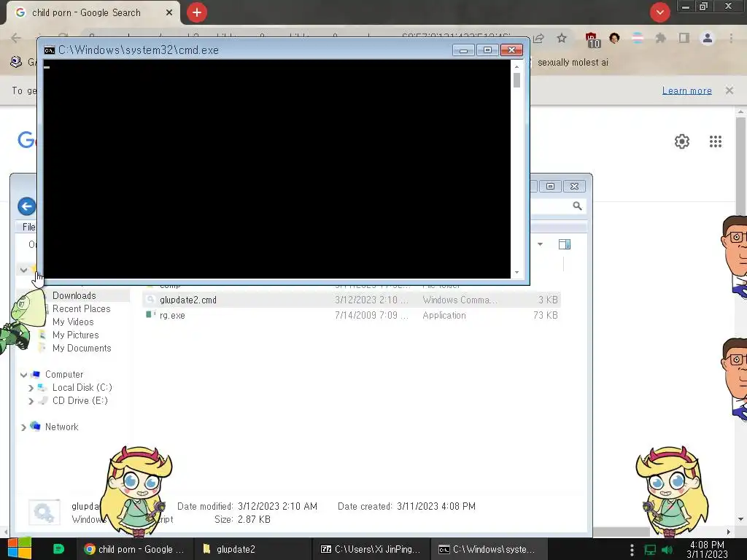Viewport: 747px width, 560px height.
Task: Open the network tray icon
Action: coord(650,550)
